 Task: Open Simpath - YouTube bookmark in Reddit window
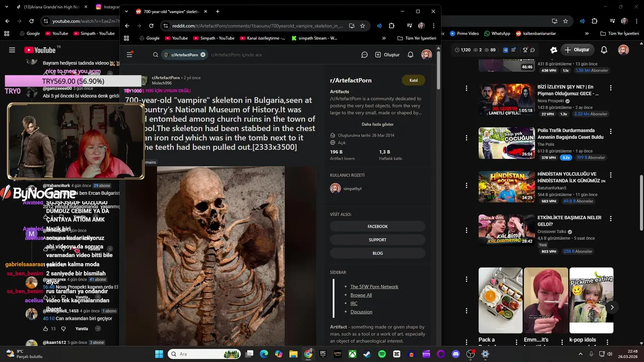pyautogui.click(x=213, y=38)
